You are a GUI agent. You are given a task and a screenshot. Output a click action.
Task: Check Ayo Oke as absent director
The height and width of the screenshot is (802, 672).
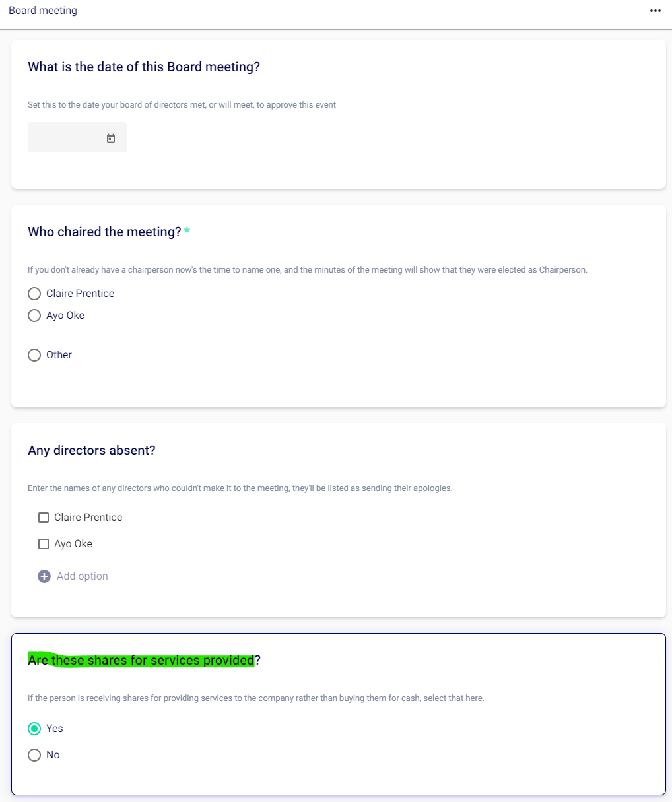point(44,544)
